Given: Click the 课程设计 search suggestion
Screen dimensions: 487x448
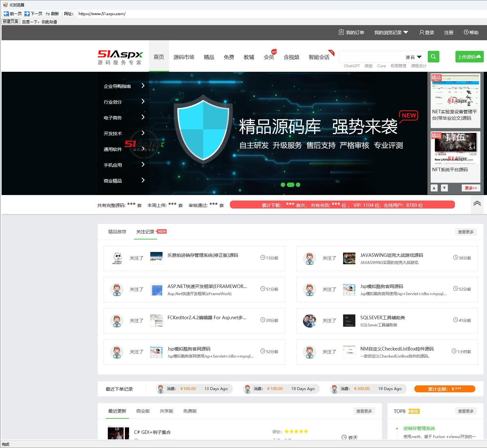Looking at the screenshot, I should point(418,66).
